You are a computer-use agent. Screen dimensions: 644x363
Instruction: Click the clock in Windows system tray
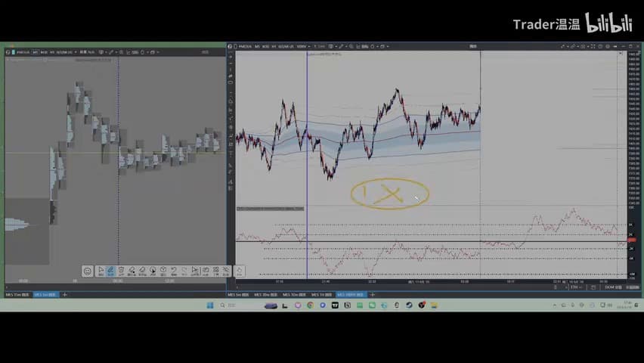tap(624, 304)
